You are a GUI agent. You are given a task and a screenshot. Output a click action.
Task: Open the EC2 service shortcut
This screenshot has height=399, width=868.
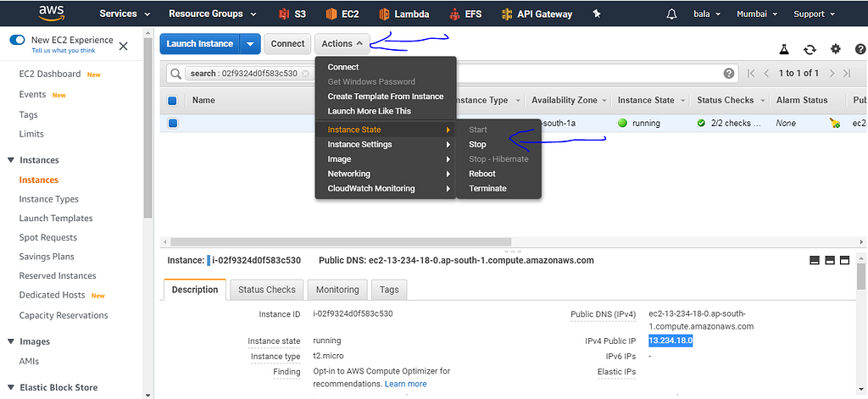pos(342,14)
